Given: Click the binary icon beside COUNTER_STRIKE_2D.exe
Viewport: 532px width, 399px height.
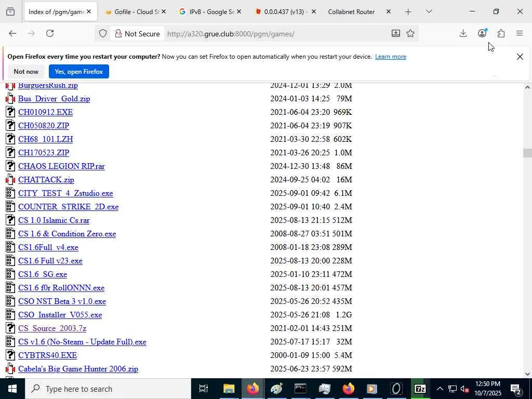Looking at the screenshot, I should (10, 206).
